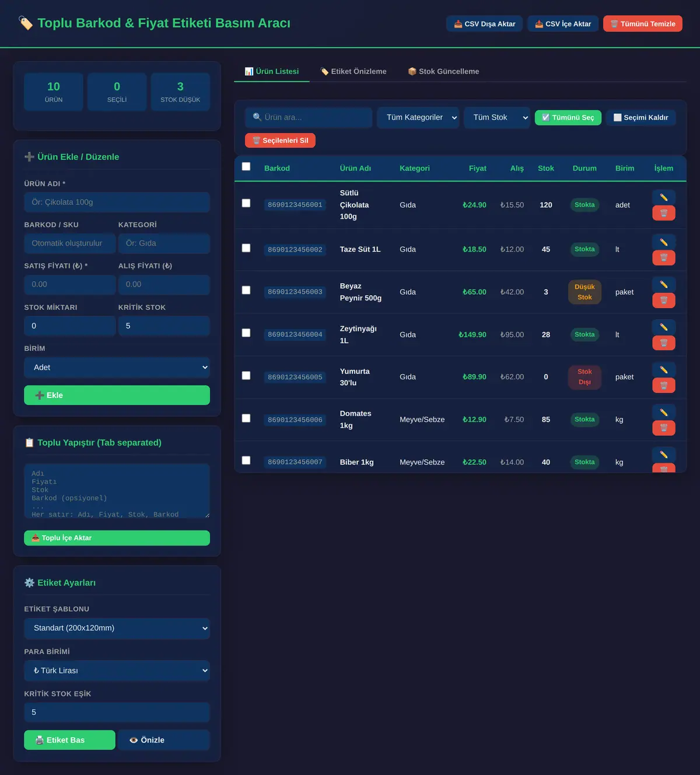Delete the Taze Süt 1L row
The width and height of the screenshot is (700, 775).
(x=664, y=257)
